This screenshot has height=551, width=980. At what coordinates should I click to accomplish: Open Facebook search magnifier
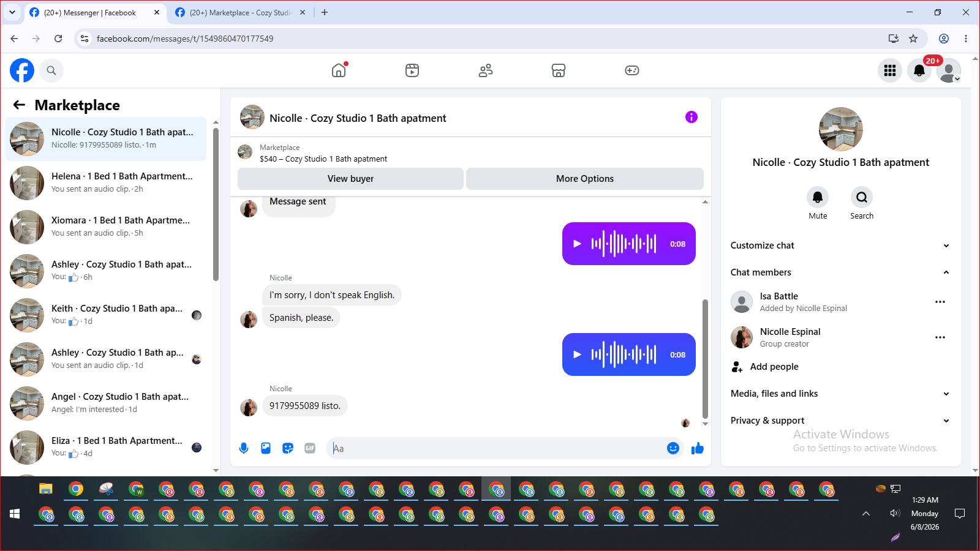tap(51, 70)
